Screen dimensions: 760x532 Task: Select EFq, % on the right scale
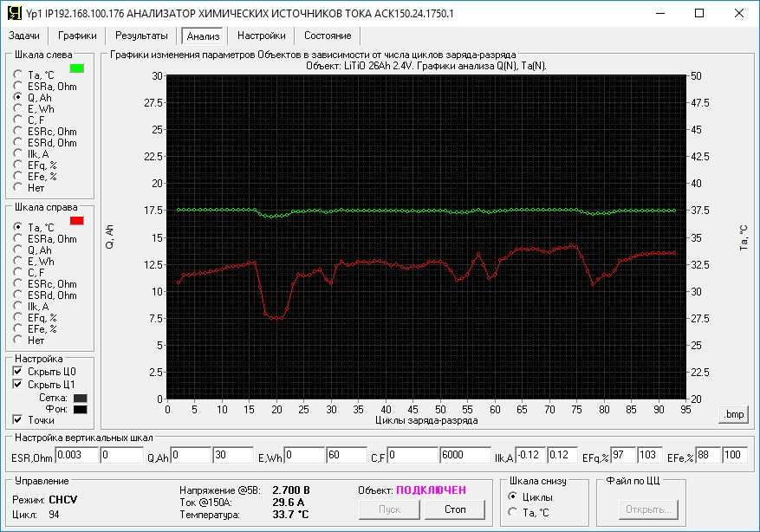click(x=17, y=318)
